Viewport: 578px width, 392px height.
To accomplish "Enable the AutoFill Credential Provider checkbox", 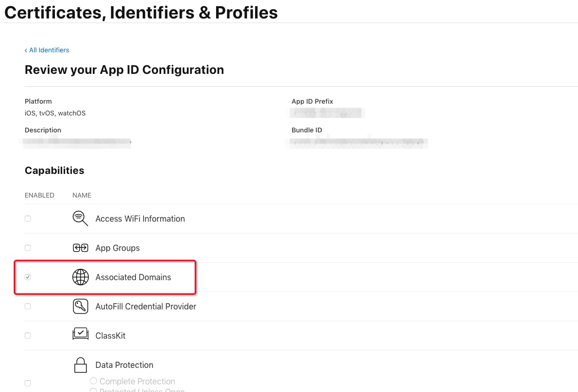I will [x=28, y=306].
